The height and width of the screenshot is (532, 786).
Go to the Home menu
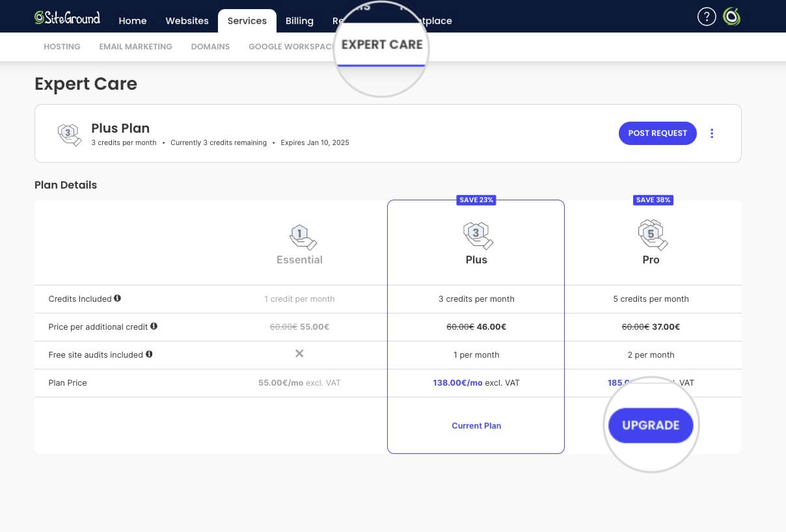click(x=133, y=21)
